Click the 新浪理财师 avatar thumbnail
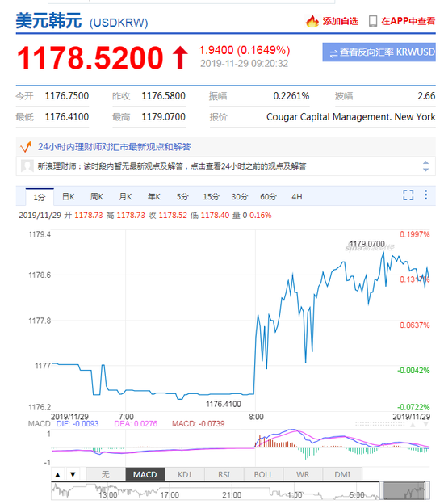444x504 pixels. pos(27,166)
